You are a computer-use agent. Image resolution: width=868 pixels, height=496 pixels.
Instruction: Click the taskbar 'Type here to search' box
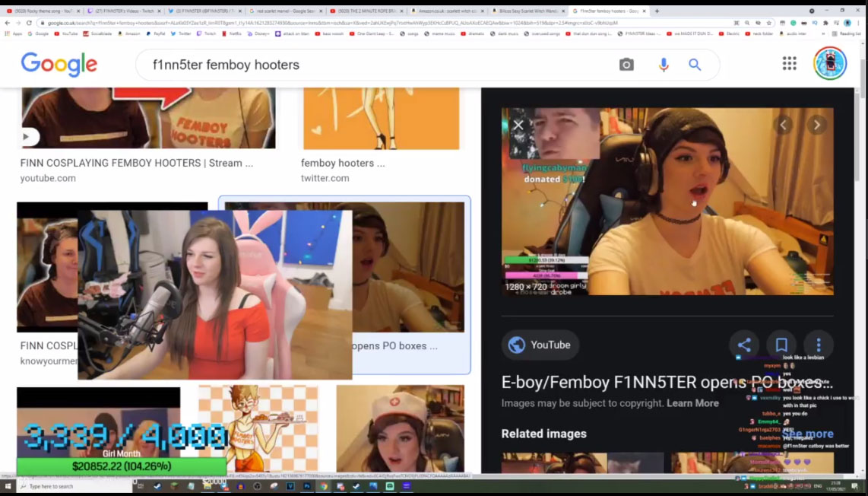(x=74, y=487)
